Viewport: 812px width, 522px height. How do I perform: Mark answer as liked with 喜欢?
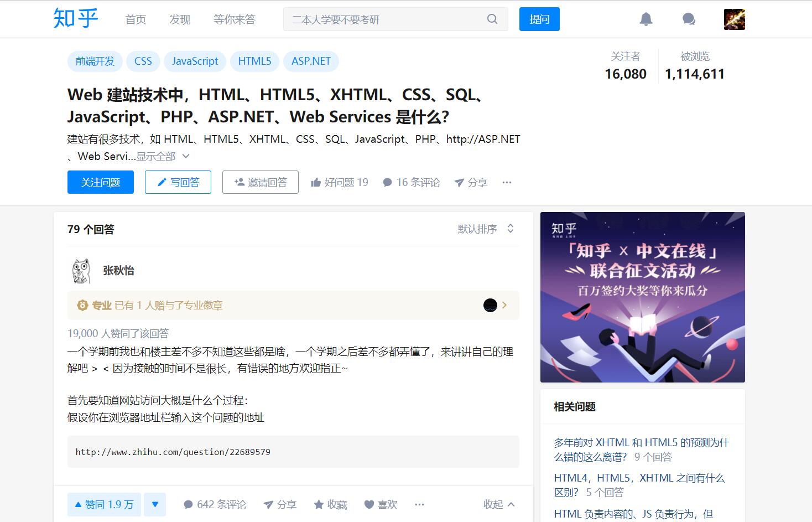point(381,504)
